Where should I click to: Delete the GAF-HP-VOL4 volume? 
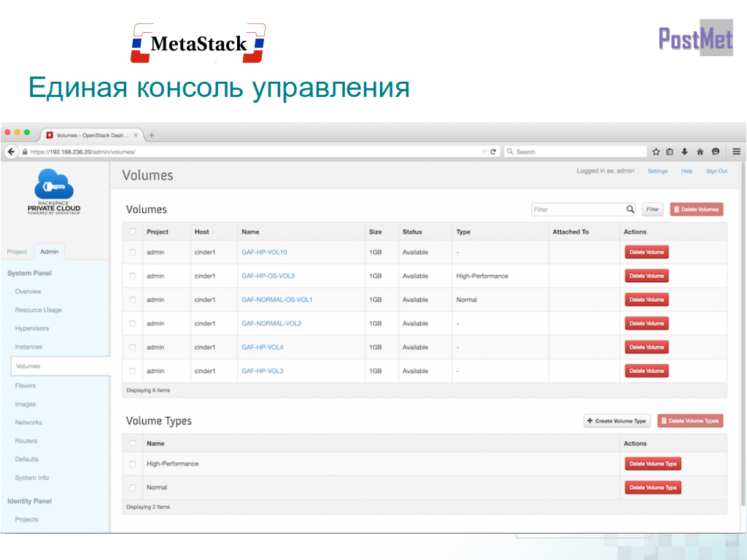coord(646,347)
